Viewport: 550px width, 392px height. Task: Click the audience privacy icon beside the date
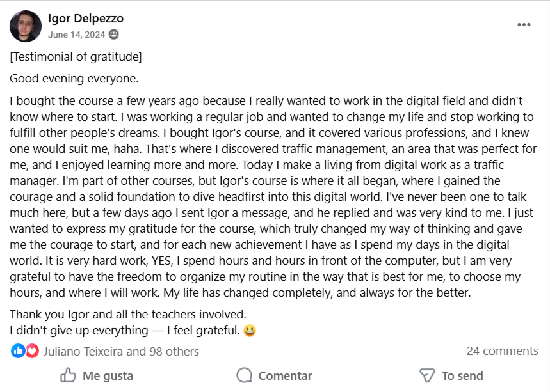[114, 35]
